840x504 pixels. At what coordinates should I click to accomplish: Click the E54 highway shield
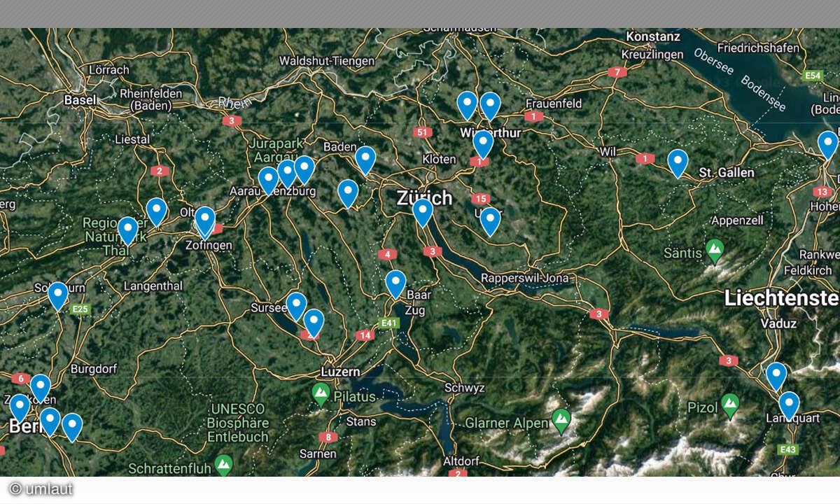(813, 75)
